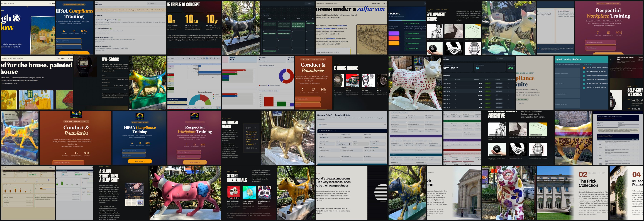This screenshot has height=221, width=644.
Task: Click the Form completion progress bar in Resident Intake
Action: pyautogui.click(x=352, y=126)
